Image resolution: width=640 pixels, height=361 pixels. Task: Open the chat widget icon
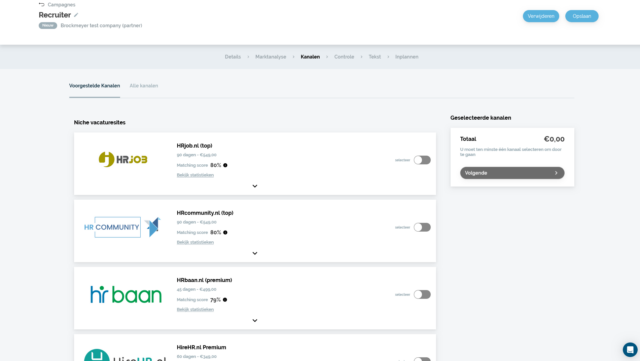pos(630,350)
